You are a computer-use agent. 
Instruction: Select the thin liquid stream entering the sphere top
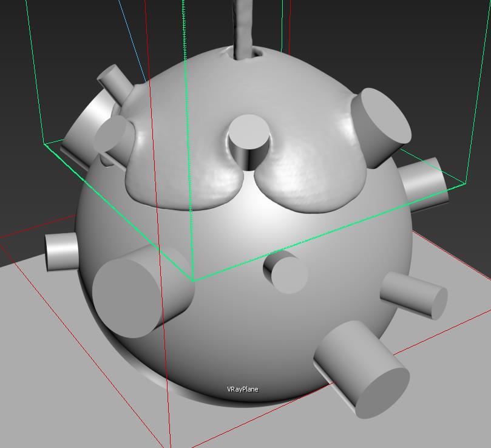[243, 30]
